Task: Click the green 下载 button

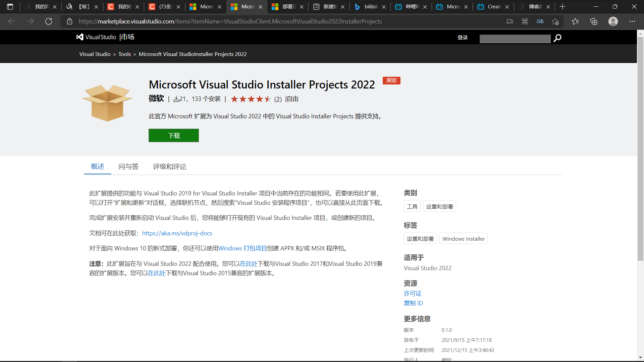Action: 173,135
